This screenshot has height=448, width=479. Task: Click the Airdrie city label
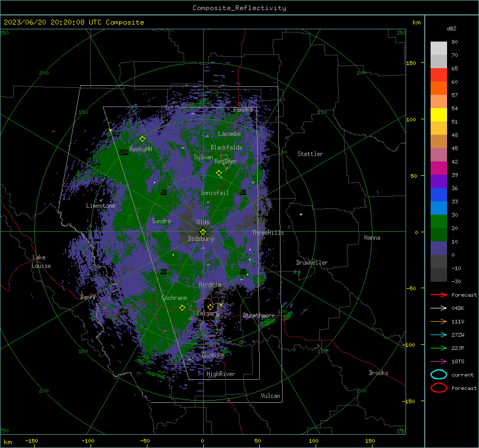click(210, 284)
